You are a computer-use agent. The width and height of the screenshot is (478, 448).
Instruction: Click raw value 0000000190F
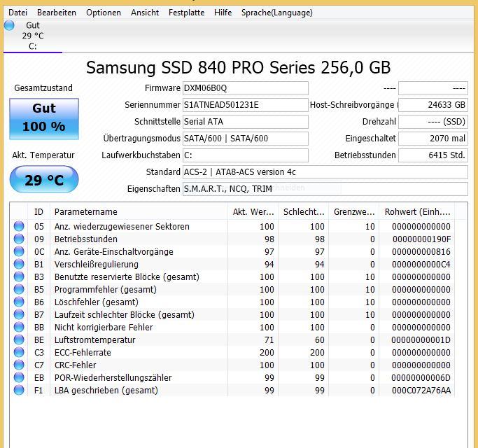421,239
